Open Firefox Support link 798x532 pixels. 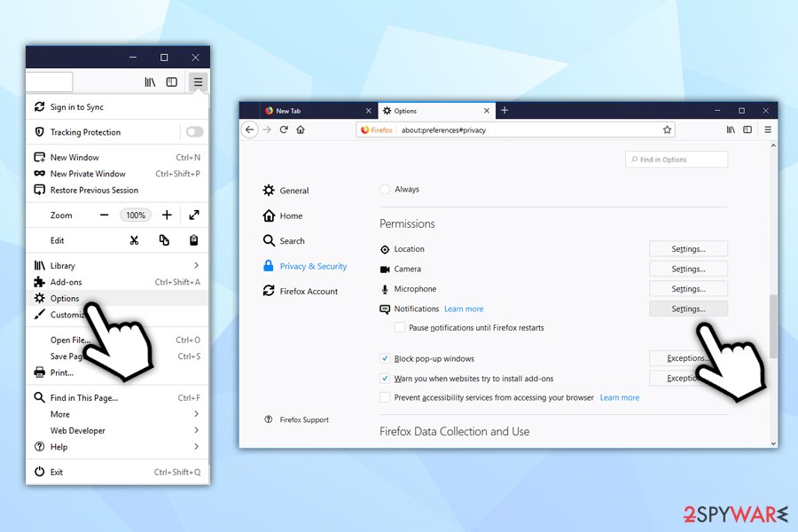297,419
